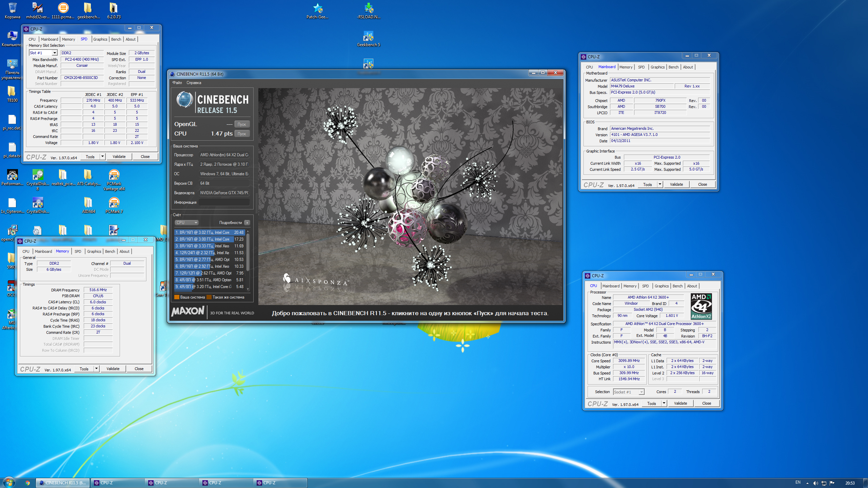Click the brown Такая же система legend swatch
Image resolution: width=868 pixels, height=488 pixels.
click(x=209, y=297)
